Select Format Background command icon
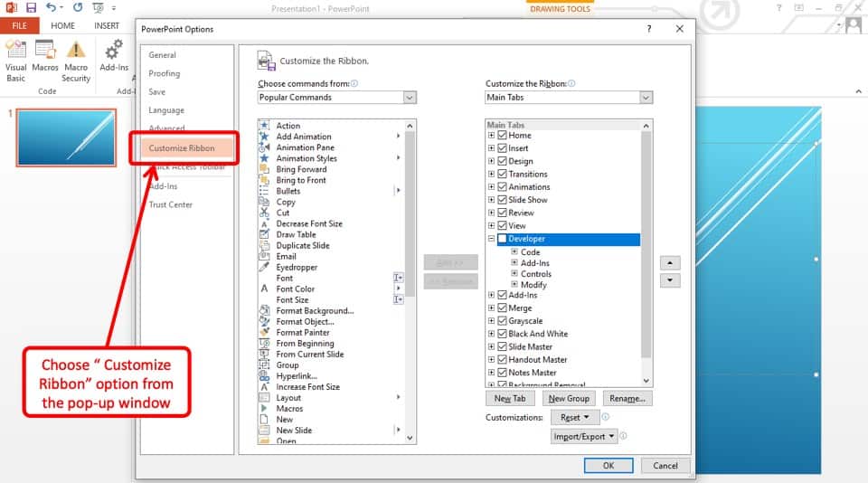The image size is (868, 483). [x=264, y=311]
